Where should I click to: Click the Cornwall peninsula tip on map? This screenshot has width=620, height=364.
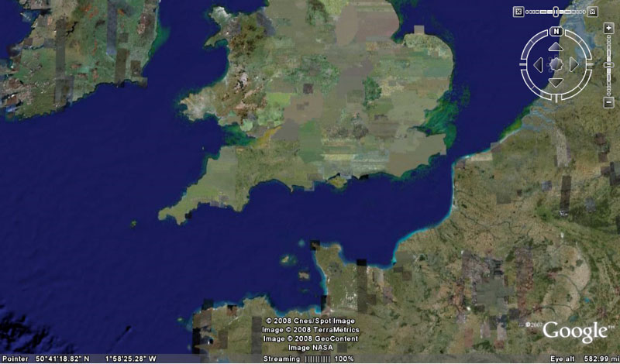(x=165, y=212)
